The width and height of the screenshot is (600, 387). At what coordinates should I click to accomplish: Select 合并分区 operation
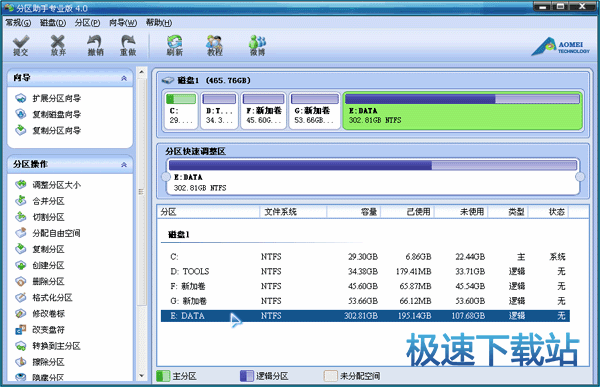pyautogui.click(x=40, y=201)
